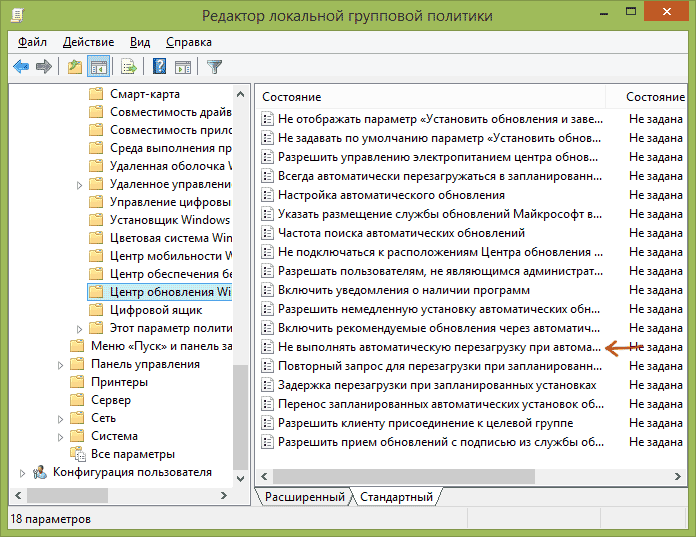Image resolution: width=696 pixels, height=537 pixels.
Task: Open the Help toolbar icon
Action: click(x=159, y=67)
